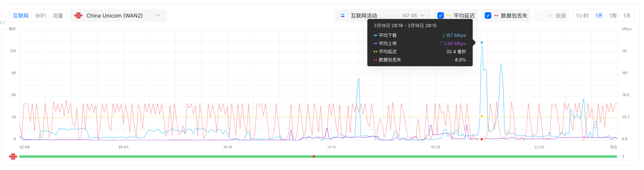Click the Internet activity legend icon

(342, 15)
